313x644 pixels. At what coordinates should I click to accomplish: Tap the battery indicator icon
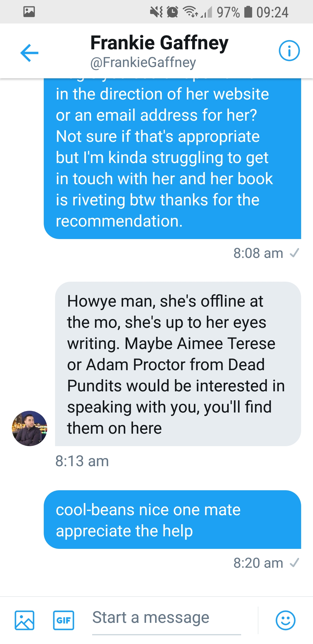coord(248,12)
